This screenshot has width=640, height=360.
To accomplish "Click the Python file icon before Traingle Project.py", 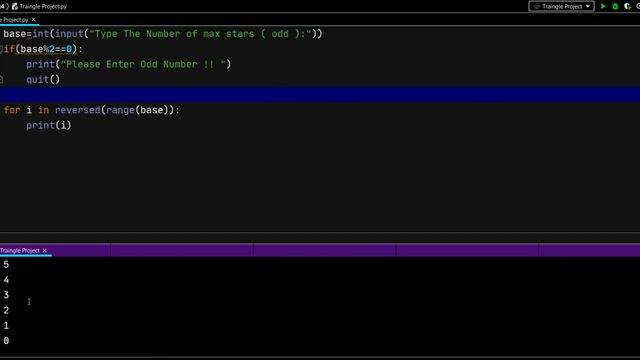I will click(15, 6).
